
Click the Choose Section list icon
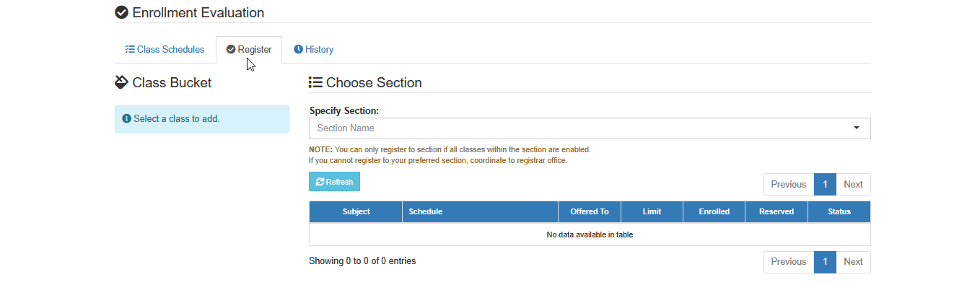tap(315, 82)
